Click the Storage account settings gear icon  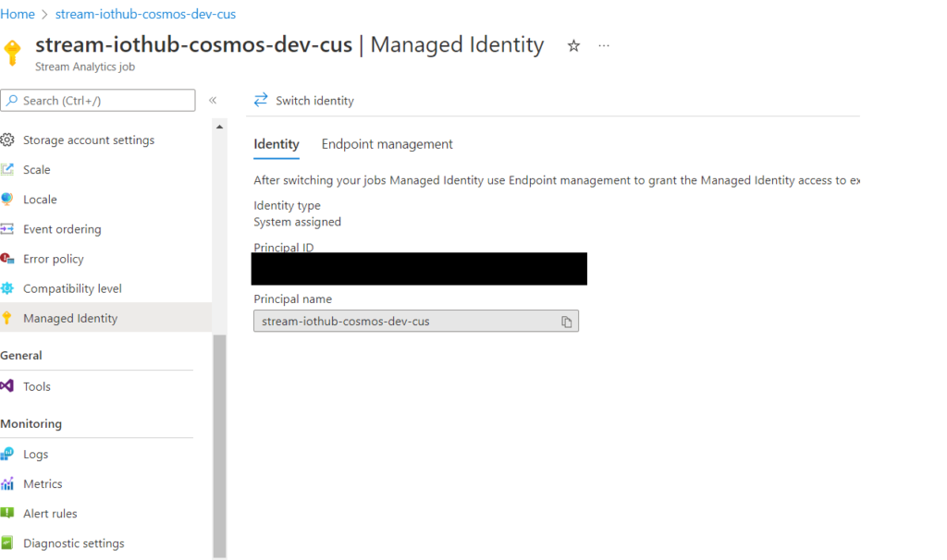click(x=7, y=140)
